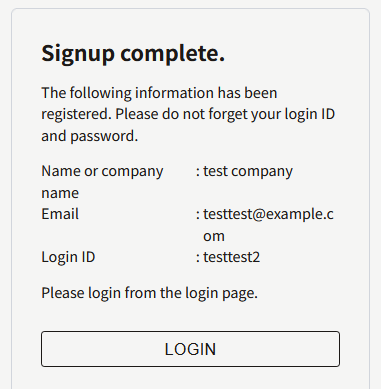
Task: Click the registered email value testtest@example.com
Action: point(268,225)
